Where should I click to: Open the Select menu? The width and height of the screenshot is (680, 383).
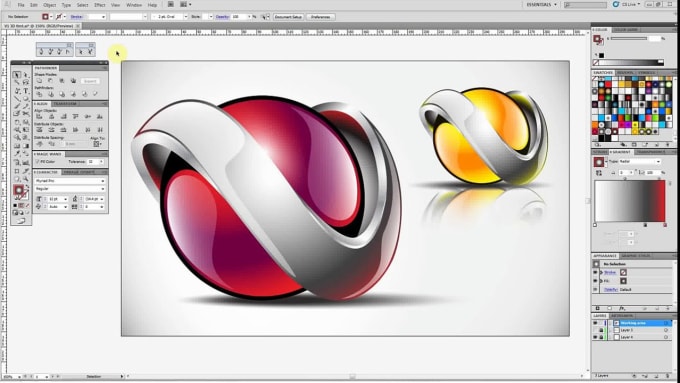point(82,5)
